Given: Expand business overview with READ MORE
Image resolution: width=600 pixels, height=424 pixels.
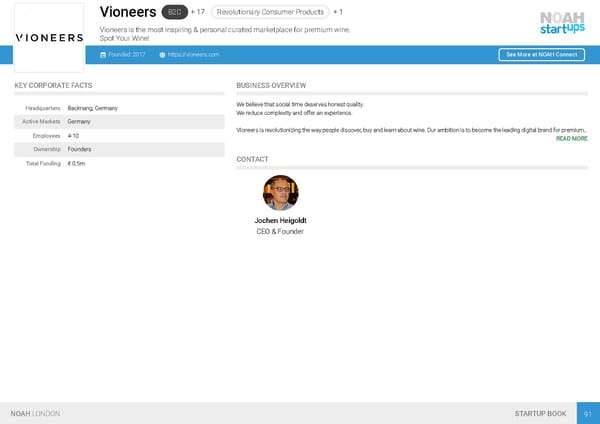Looking at the screenshot, I should [571, 139].
